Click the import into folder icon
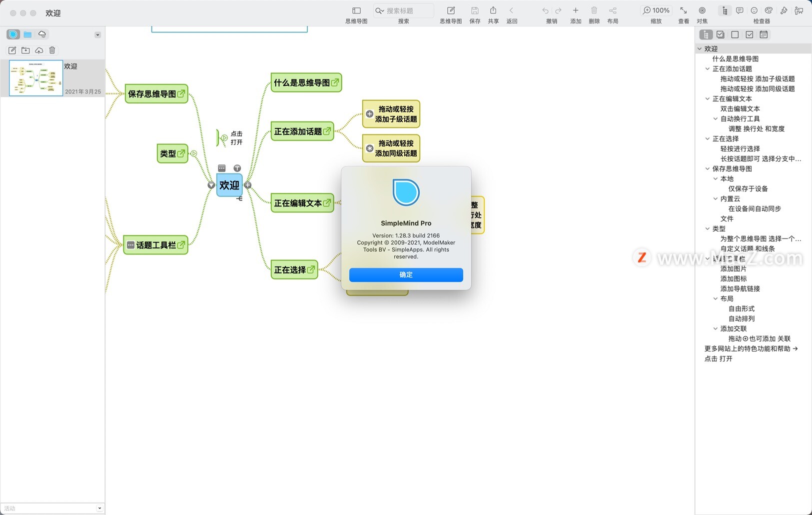812x515 pixels. click(25, 50)
